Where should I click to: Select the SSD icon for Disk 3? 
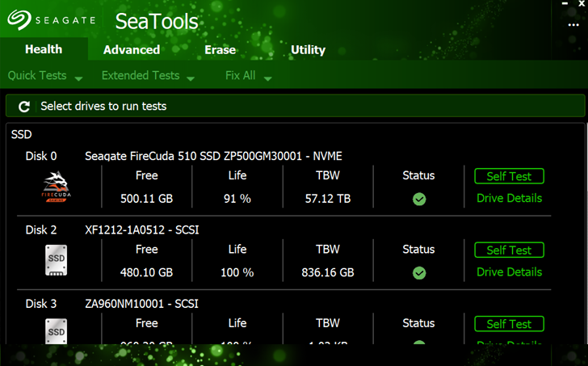(x=57, y=331)
